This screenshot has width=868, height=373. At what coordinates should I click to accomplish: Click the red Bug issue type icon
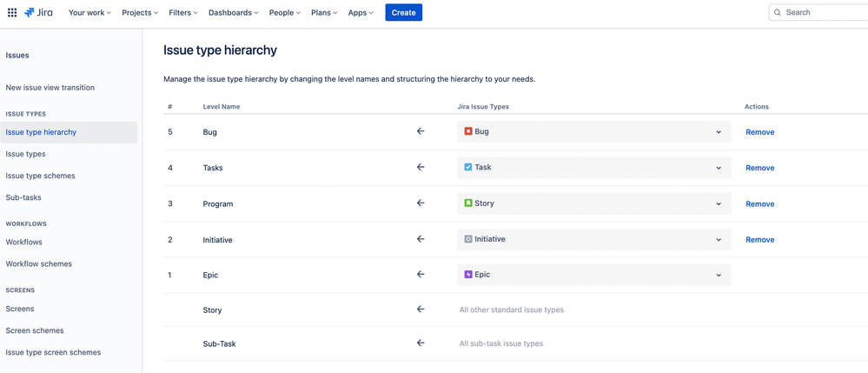[x=468, y=131]
